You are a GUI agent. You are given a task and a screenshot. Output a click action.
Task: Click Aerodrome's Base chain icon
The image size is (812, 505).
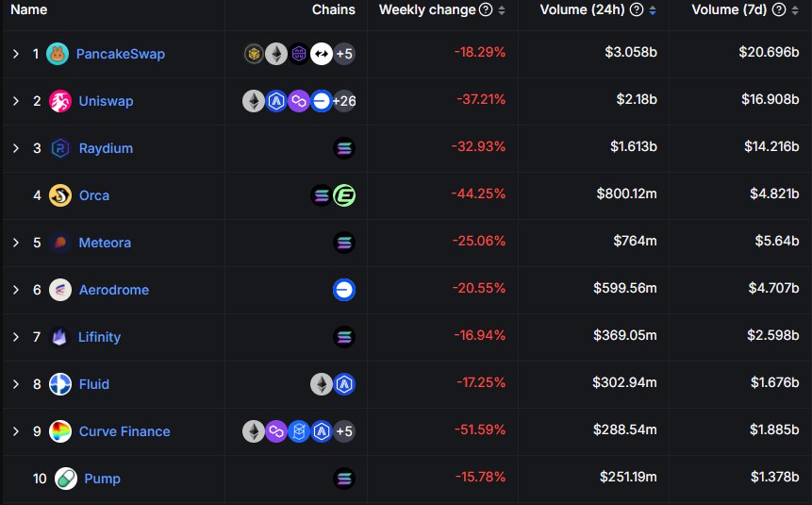344,290
